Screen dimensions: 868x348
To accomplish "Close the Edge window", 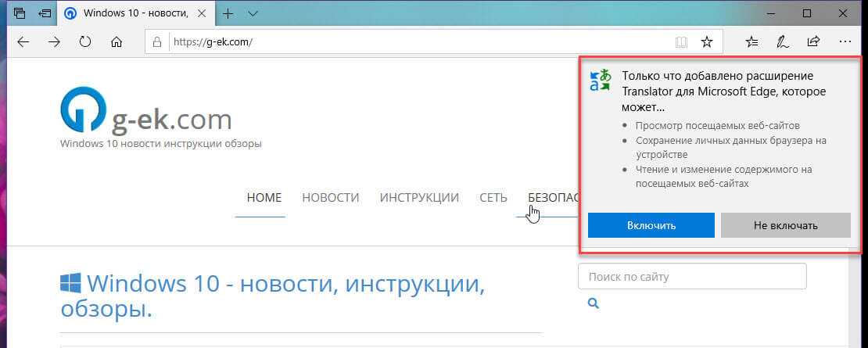I will (843, 13).
